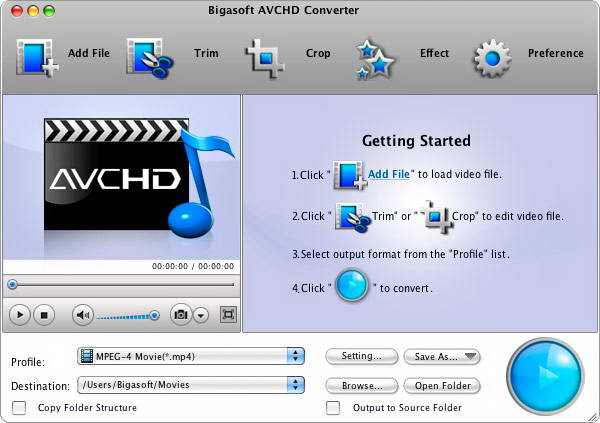Screen dimensions: 600x423
Task: Start playback with the play button
Action: (x=20, y=315)
